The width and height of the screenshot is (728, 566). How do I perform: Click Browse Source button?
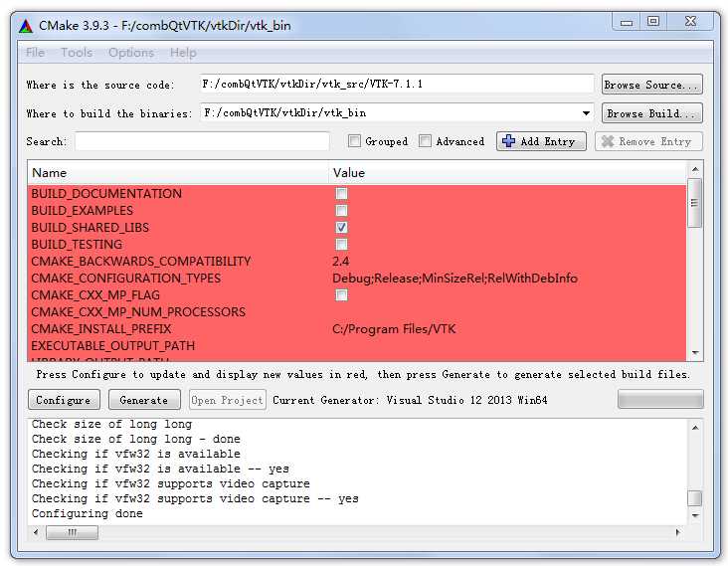pyautogui.click(x=651, y=85)
